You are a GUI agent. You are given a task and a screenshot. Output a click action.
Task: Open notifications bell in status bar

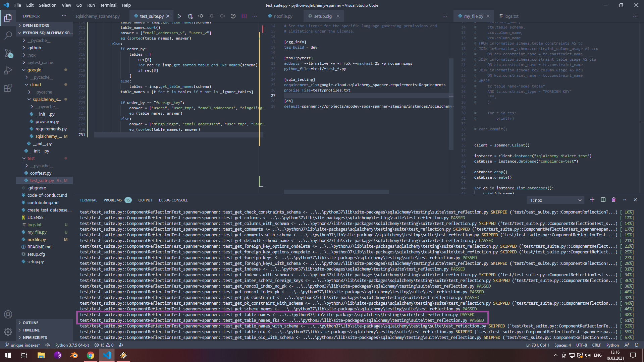point(636,345)
